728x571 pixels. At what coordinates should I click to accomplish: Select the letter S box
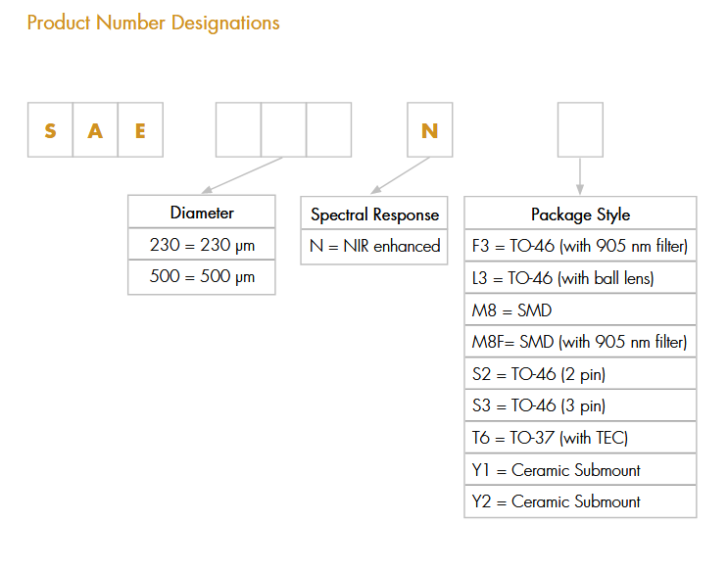50,131
